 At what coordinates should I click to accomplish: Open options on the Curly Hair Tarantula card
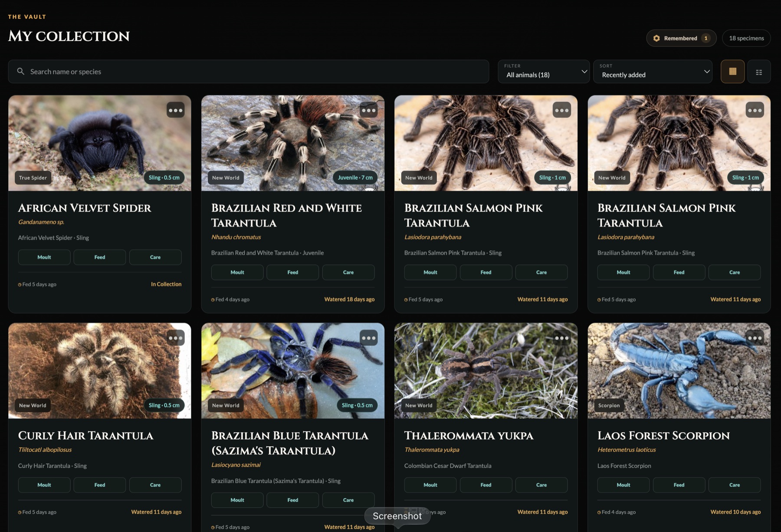(x=175, y=338)
